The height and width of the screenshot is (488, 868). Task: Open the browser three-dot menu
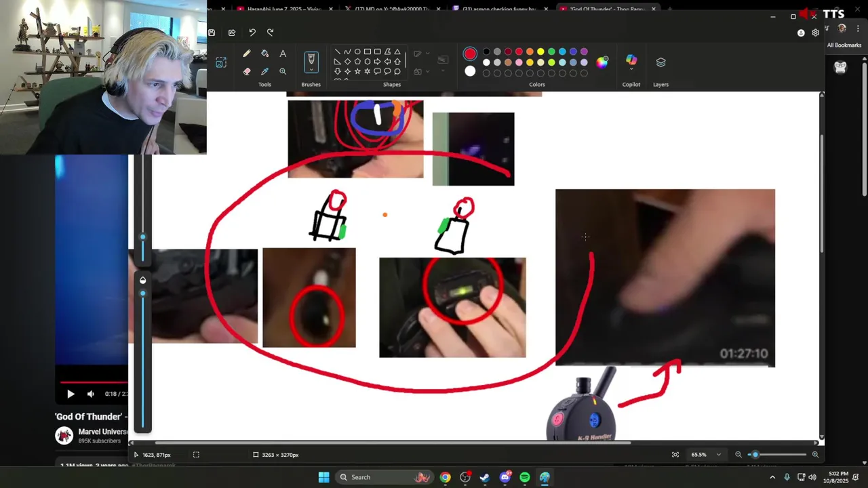coord(858,28)
